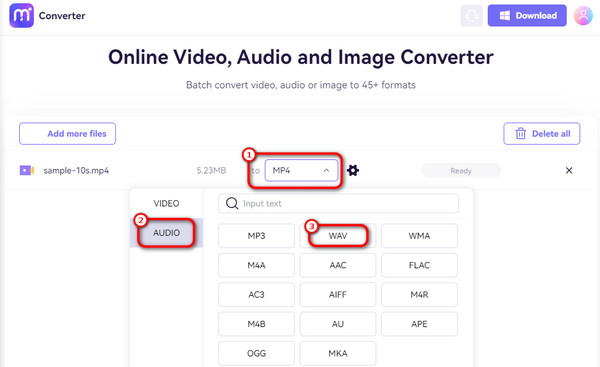
Task: Switch to the VIDEO format tab
Action: pos(166,203)
